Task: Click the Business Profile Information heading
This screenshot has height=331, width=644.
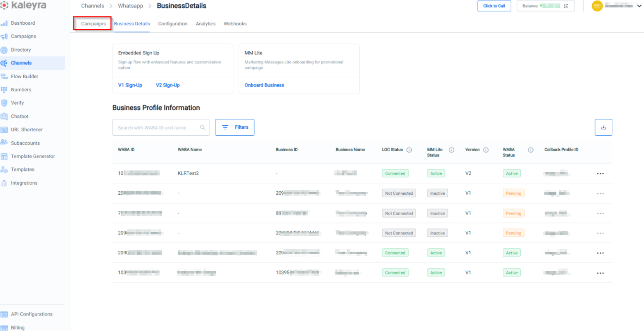Action: pos(156,108)
